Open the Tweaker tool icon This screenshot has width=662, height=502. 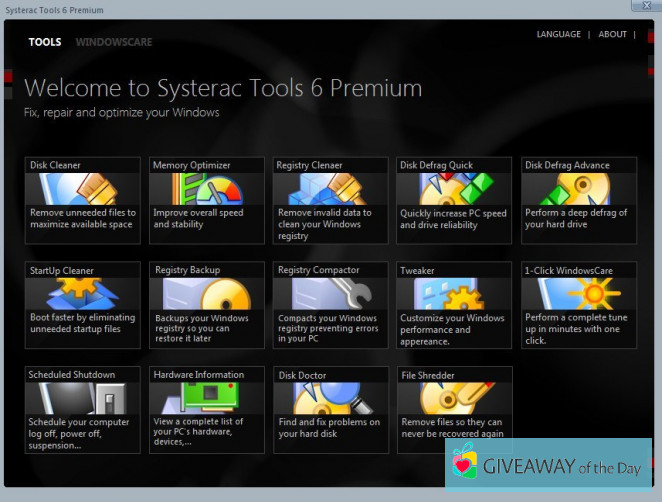454,293
